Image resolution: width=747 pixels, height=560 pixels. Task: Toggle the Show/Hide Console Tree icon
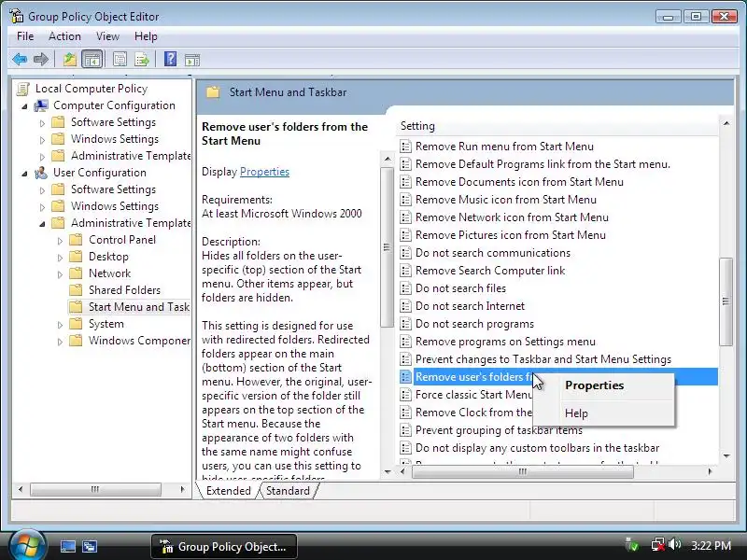click(x=92, y=60)
